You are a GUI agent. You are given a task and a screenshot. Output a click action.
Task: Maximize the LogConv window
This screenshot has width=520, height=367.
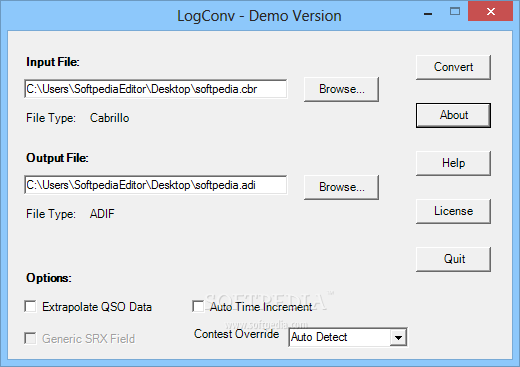click(x=455, y=12)
